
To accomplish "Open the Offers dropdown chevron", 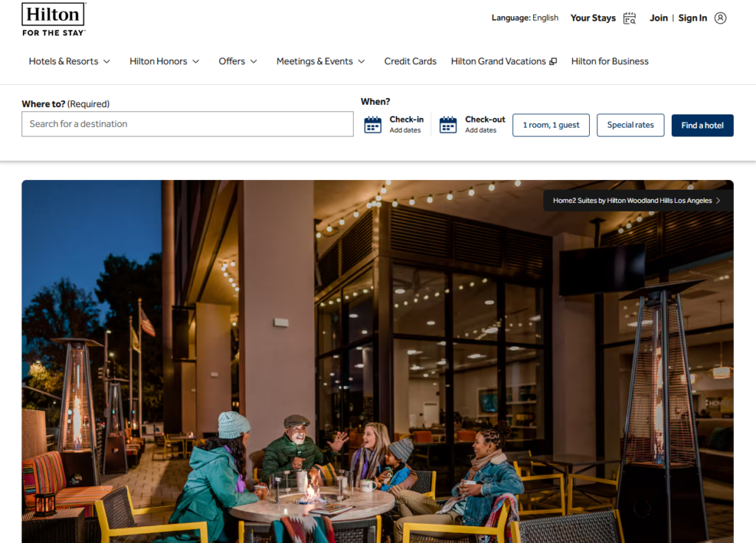I will coord(254,62).
